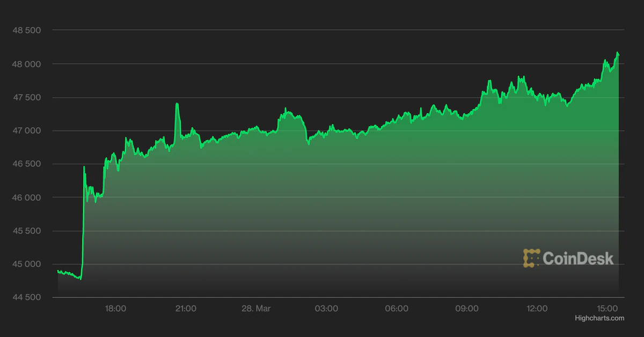Click the final highest point of the price line
Viewport: 644px width, 337px height.
coord(618,53)
